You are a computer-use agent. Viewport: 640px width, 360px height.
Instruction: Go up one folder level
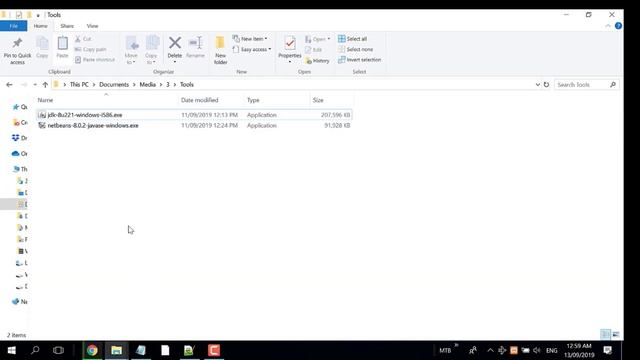pyautogui.click(x=45, y=84)
